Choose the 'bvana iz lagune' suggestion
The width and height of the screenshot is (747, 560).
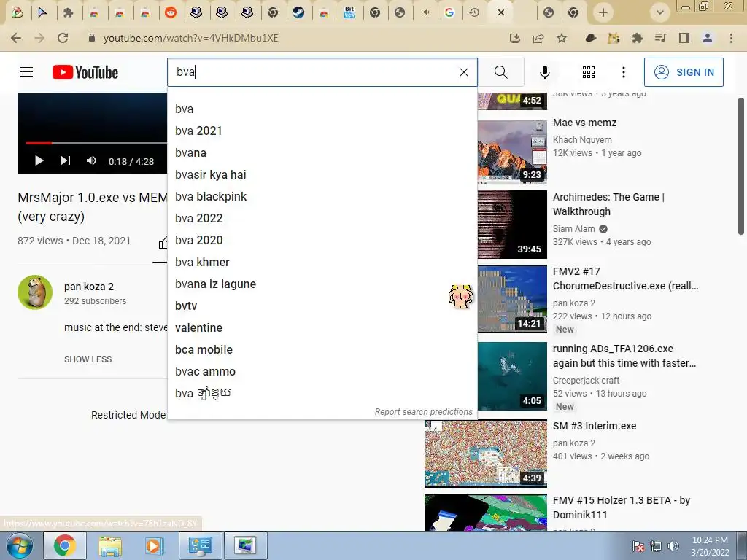322,284
